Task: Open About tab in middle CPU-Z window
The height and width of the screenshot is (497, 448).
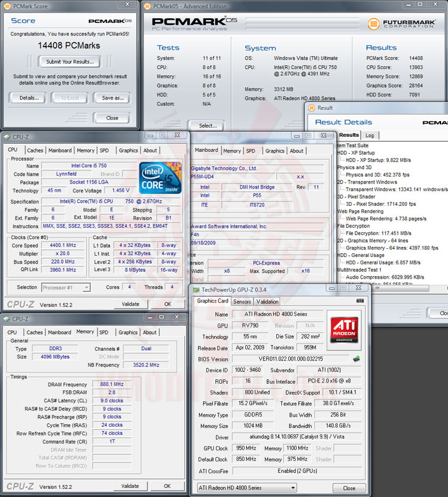Action: pos(296,151)
